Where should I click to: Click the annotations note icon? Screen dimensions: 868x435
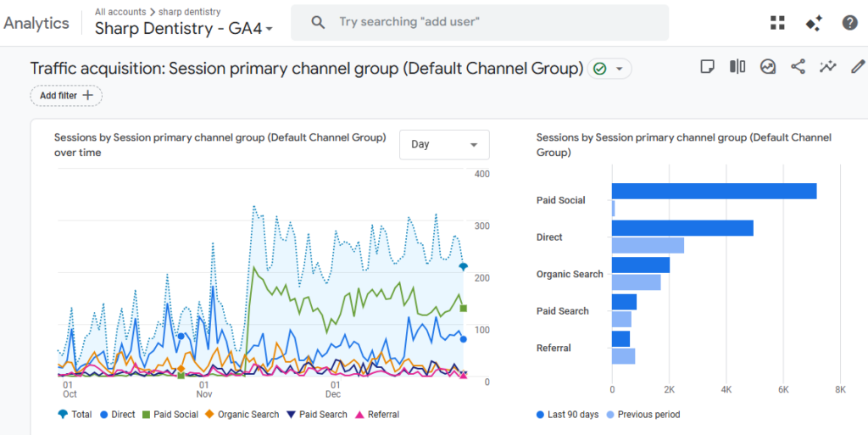[707, 67]
